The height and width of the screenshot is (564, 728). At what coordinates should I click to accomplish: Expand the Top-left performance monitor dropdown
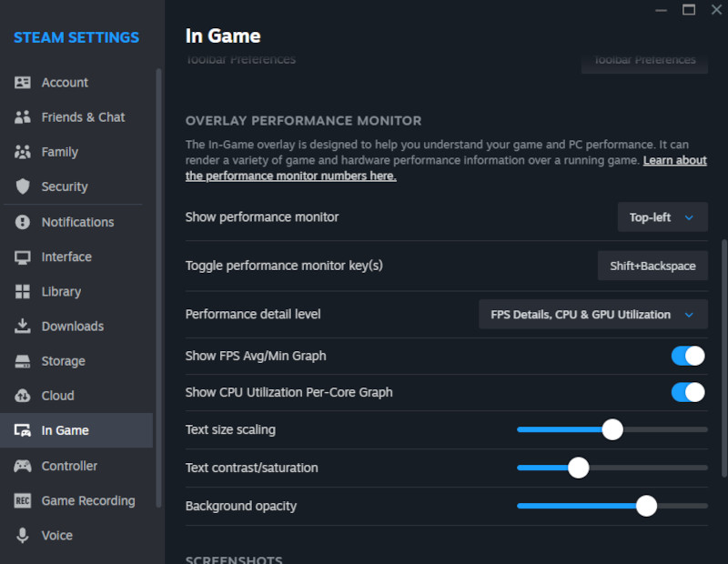point(662,217)
